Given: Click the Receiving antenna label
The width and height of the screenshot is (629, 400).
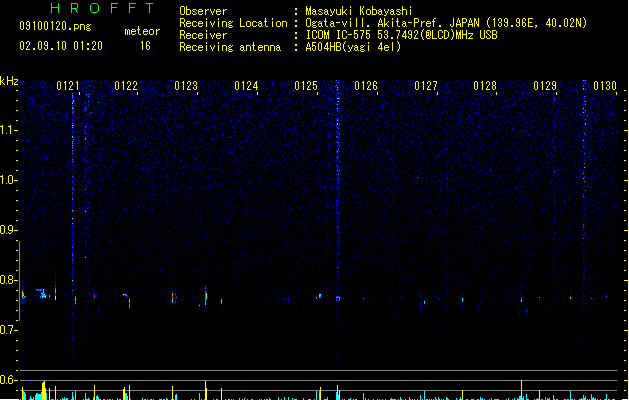Looking at the screenshot, I should [230, 47].
